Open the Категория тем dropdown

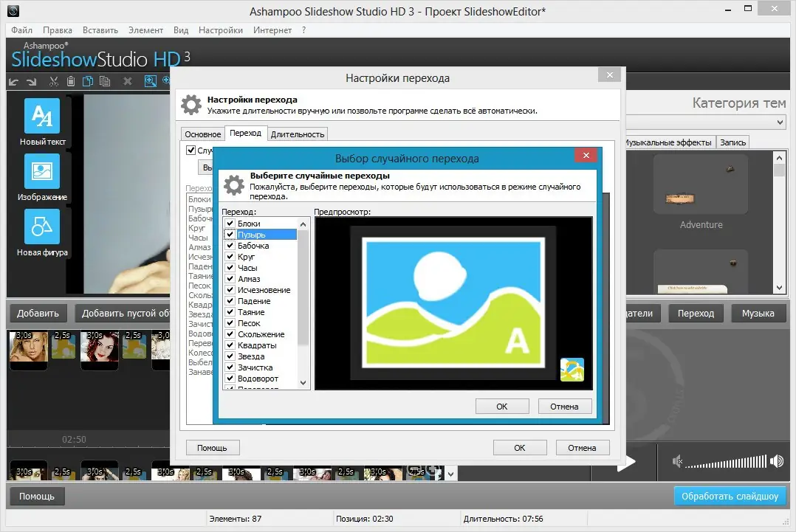[780, 122]
